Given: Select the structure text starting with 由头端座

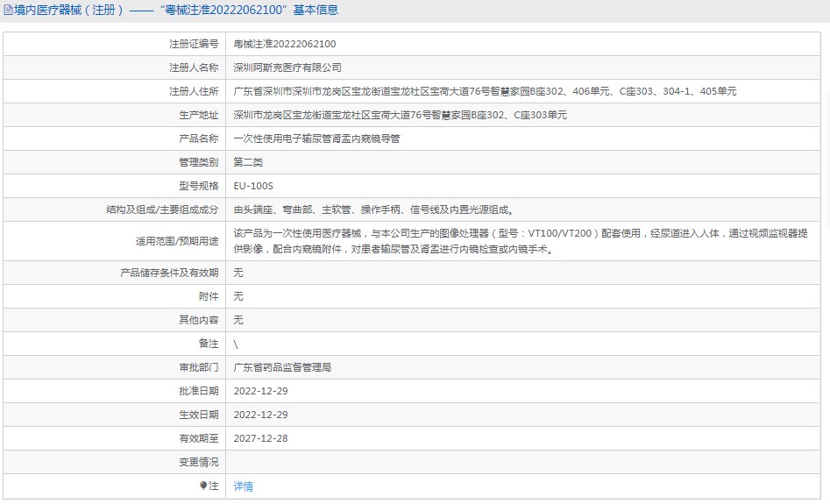Looking at the screenshot, I should tap(373, 209).
